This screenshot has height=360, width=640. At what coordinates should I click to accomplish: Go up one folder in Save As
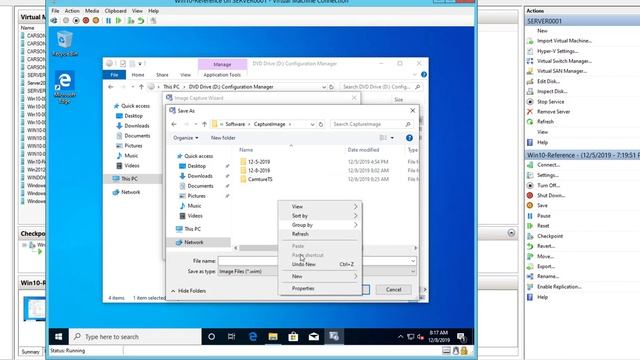204,124
